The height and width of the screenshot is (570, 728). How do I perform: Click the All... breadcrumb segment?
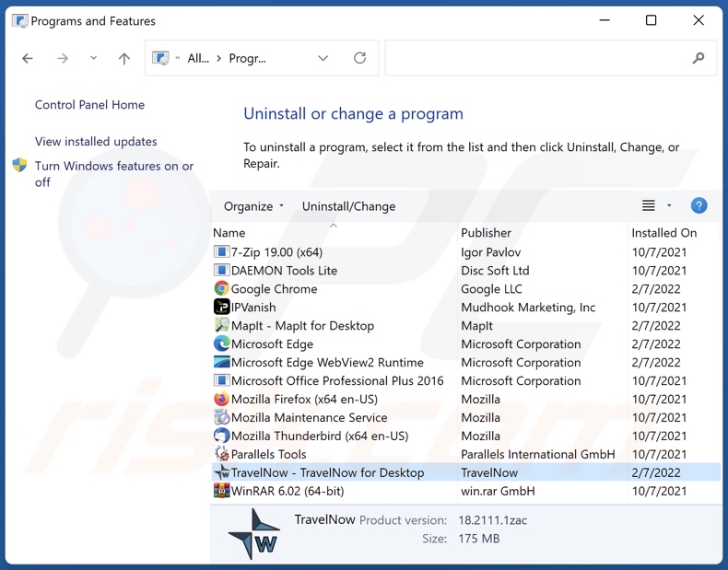(x=198, y=58)
